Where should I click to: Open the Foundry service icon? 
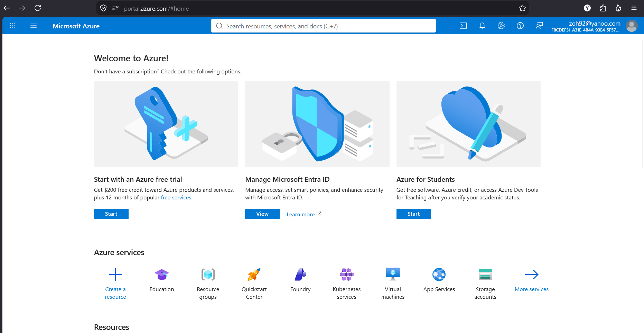tap(300, 274)
